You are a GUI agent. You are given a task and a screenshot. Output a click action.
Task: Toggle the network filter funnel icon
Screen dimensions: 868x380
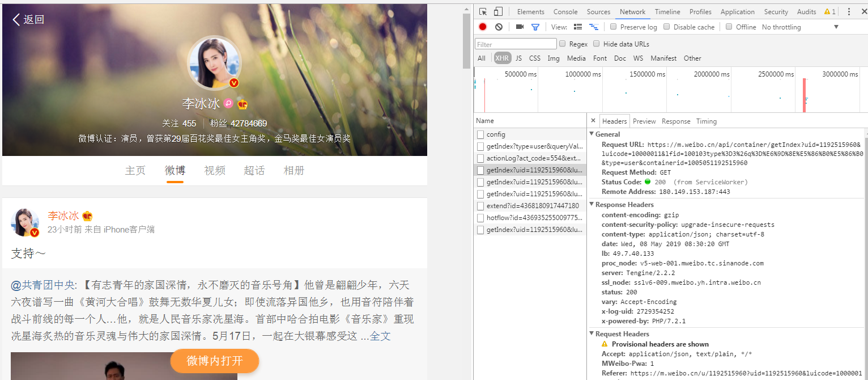tap(535, 27)
